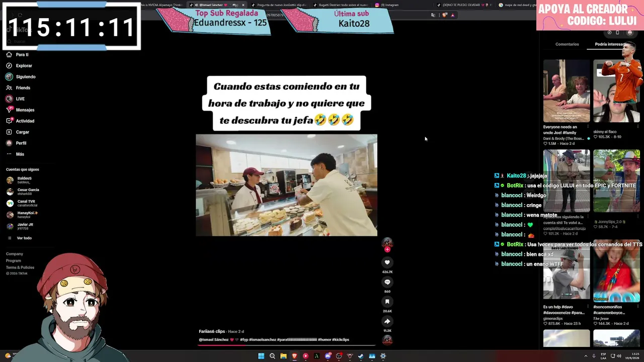644x362 pixels.
Task: Open Mensajes inbox with notification badge
Action: [20, 110]
